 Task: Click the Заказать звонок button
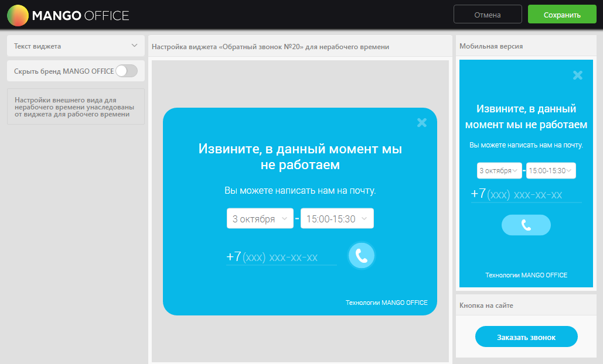point(526,336)
